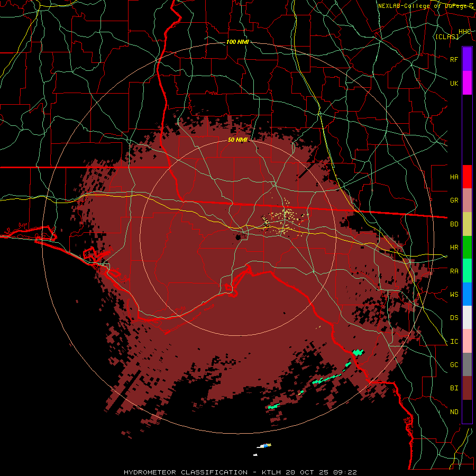
Task: Click the DS legend label
Action: [454, 318]
